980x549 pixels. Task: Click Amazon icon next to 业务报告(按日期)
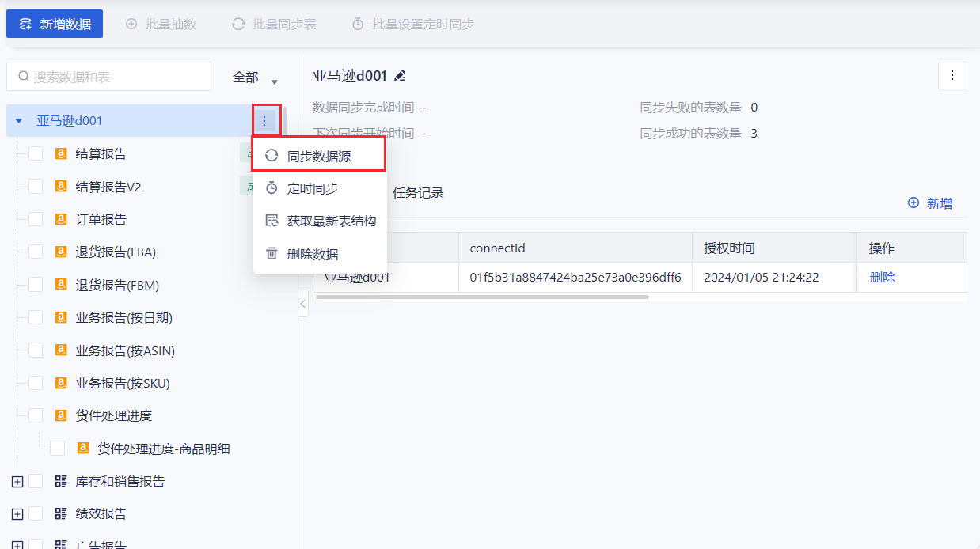click(61, 317)
